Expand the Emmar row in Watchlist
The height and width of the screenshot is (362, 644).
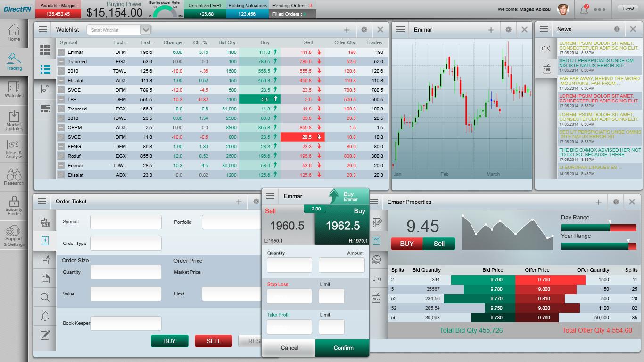pyautogui.click(x=61, y=52)
